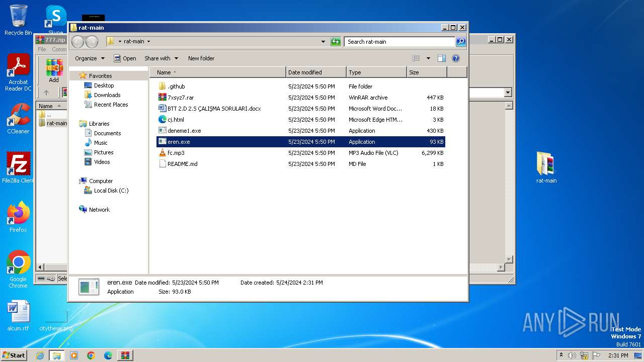The image size is (644, 362).
Task: Open the Acrobat Reader DC desktop icon
Action: pos(18,73)
